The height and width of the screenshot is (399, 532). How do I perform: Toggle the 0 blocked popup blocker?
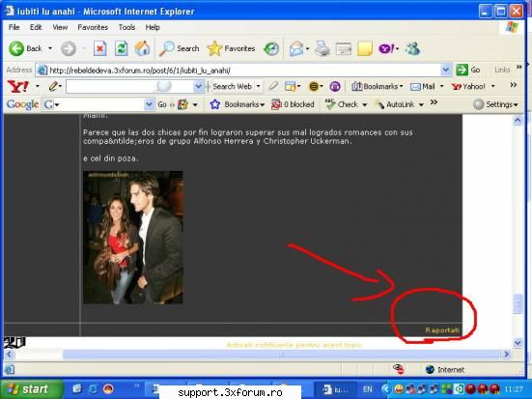pyautogui.click(x=293, y=104)
